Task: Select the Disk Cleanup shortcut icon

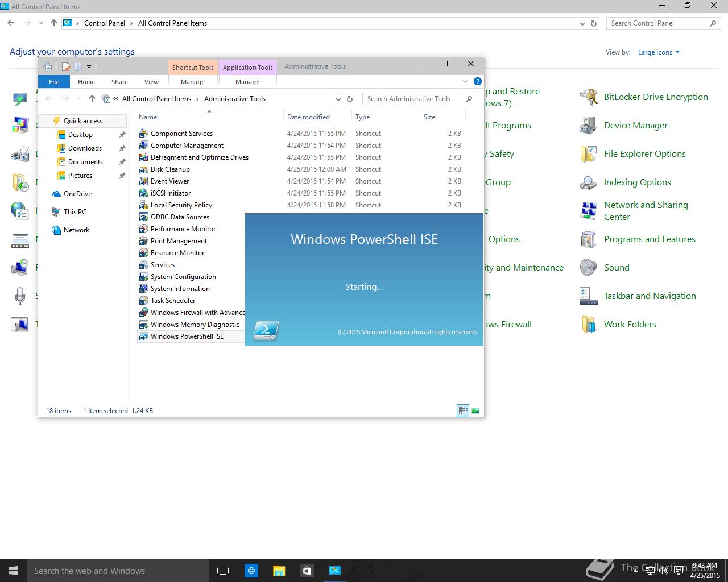Action: tap(144, 169)
